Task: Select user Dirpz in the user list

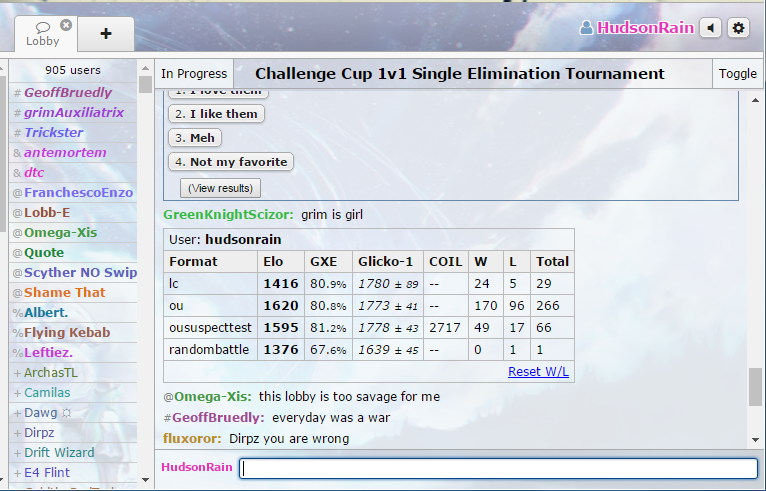Action: (x=73, y=433)
